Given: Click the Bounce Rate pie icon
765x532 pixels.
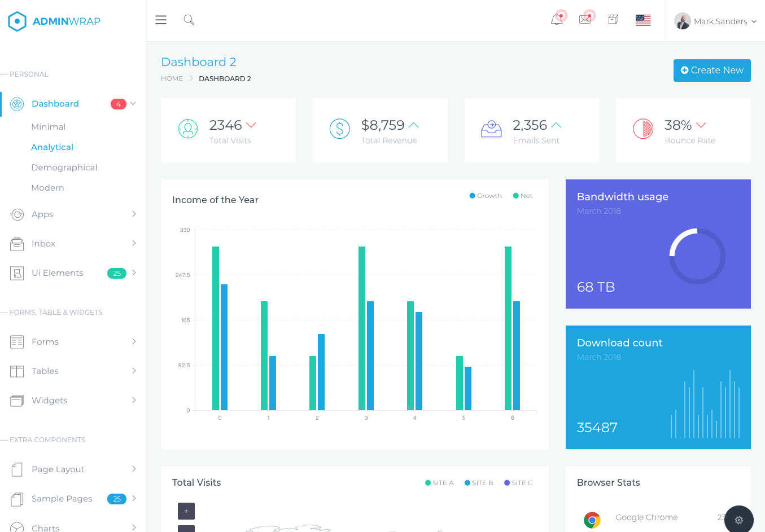Looking at the screenshot, I should tap(643, 129).
